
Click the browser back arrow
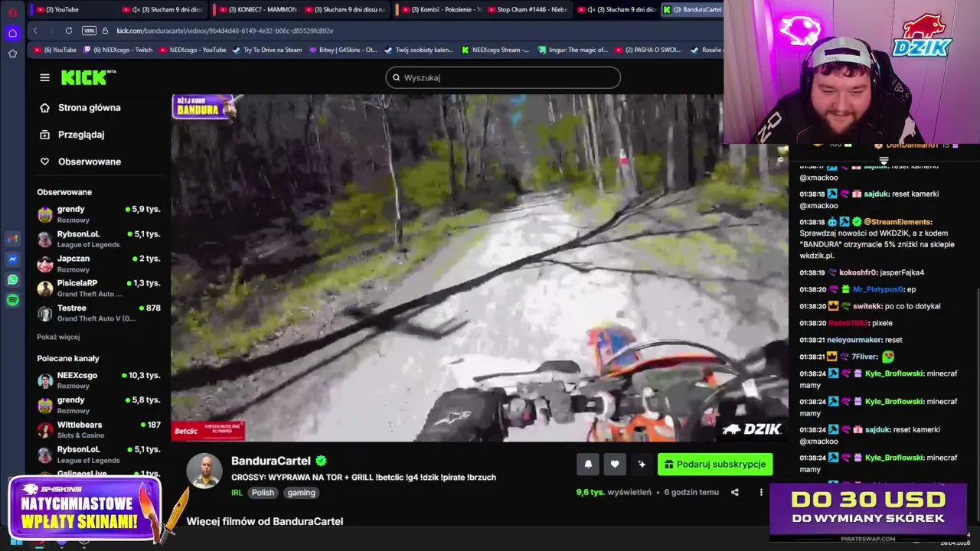click(35, 31)
